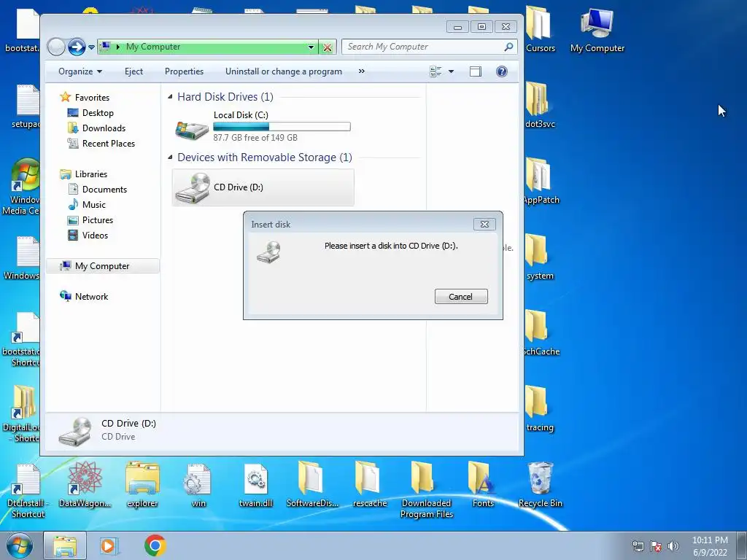This screenshot has height=560, width=747.
Task: Click the Forward navigation arrow button
Action: [x=76, y=47]
